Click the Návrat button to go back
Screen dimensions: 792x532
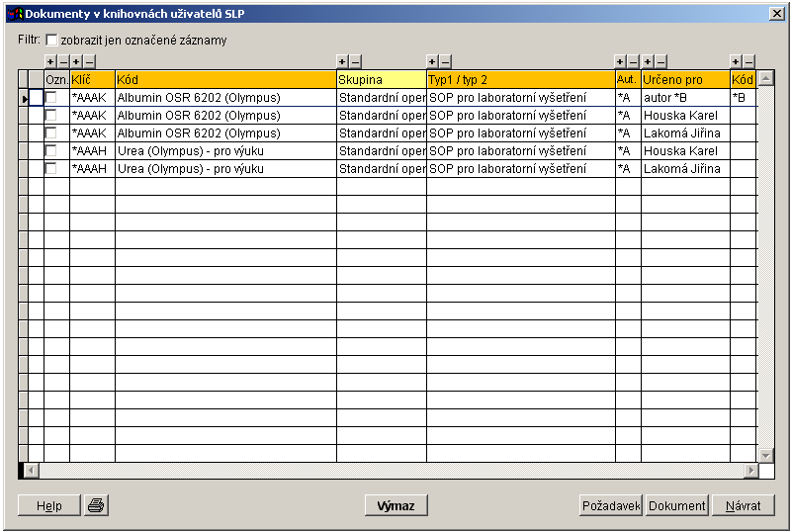click(x=743, y=505)
